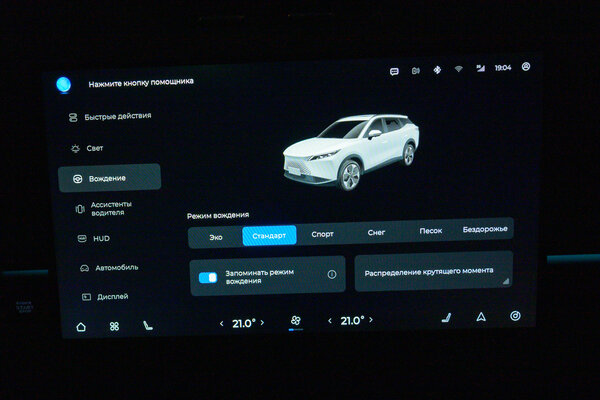Switch to Спорт driving mode
Screen dimensions: 600x400
322,234
